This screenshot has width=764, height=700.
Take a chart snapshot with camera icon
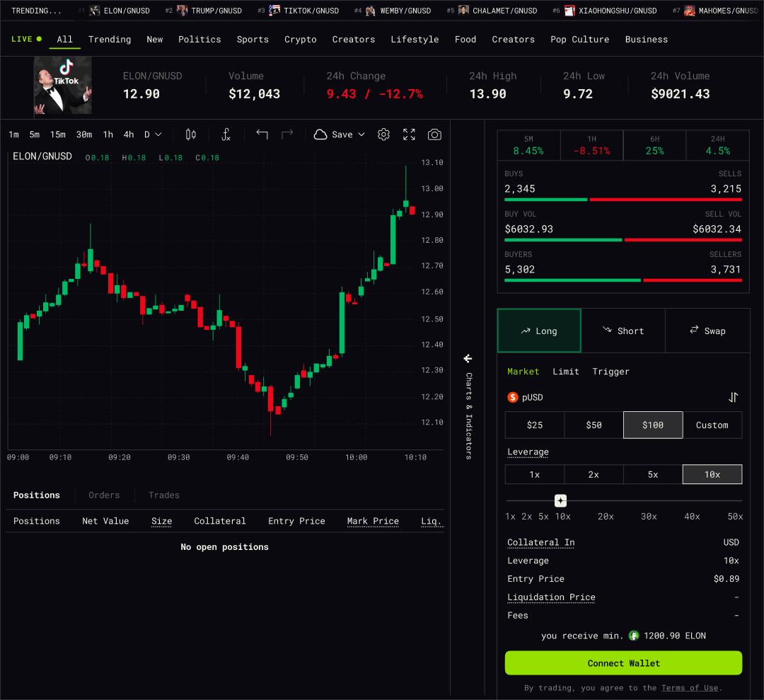(434, 134)
